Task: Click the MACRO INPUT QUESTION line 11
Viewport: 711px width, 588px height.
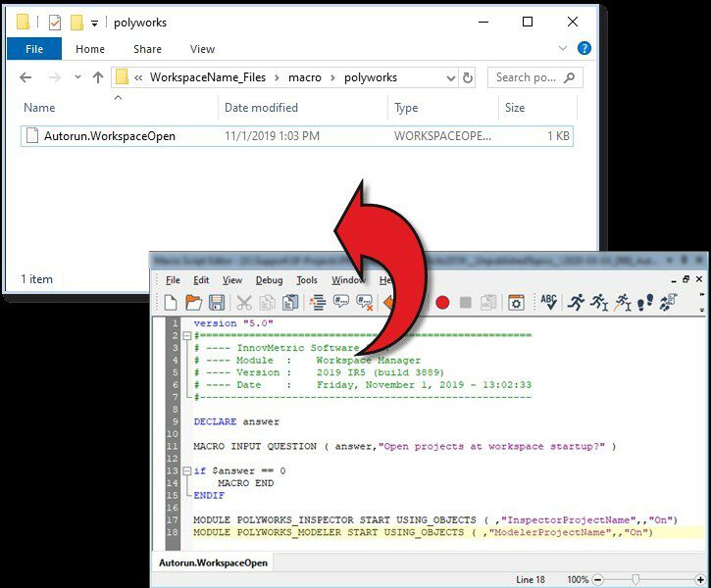Action: (404, 447)
